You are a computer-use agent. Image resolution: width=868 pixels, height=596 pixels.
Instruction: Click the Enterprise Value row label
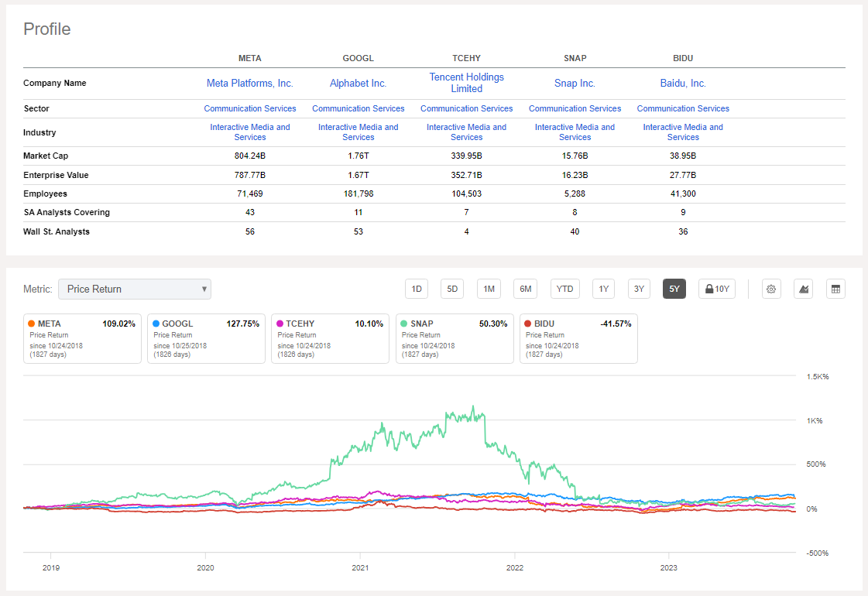point(56,175)
